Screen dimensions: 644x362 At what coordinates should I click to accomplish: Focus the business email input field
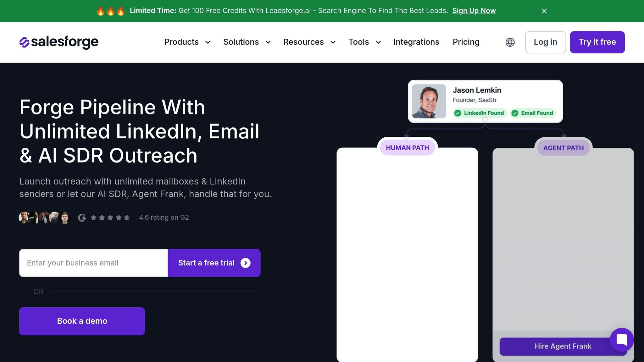[94, 263]
